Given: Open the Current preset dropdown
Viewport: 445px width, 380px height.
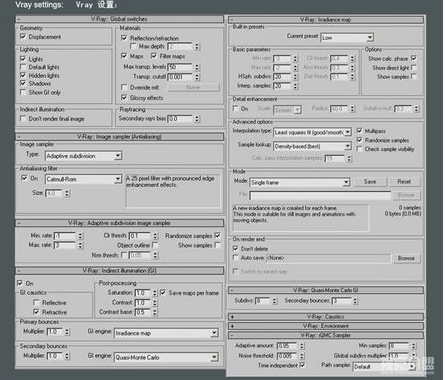Looking at the screenshot, I should pos(347,37).
